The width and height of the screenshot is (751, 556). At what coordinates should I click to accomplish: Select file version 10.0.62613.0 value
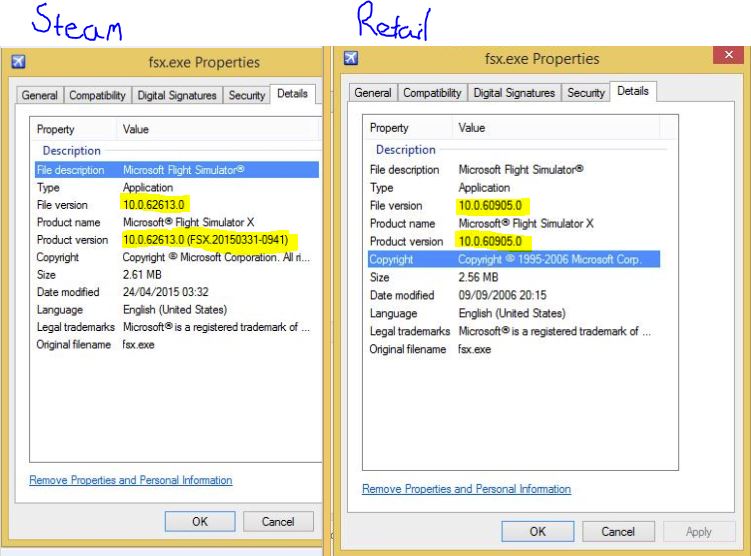tap(154, 205)
